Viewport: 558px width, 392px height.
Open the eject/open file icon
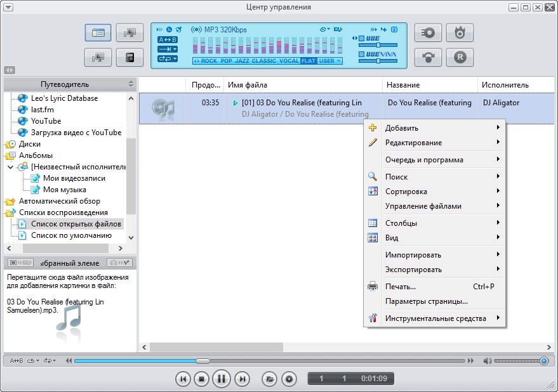point(270,379)
